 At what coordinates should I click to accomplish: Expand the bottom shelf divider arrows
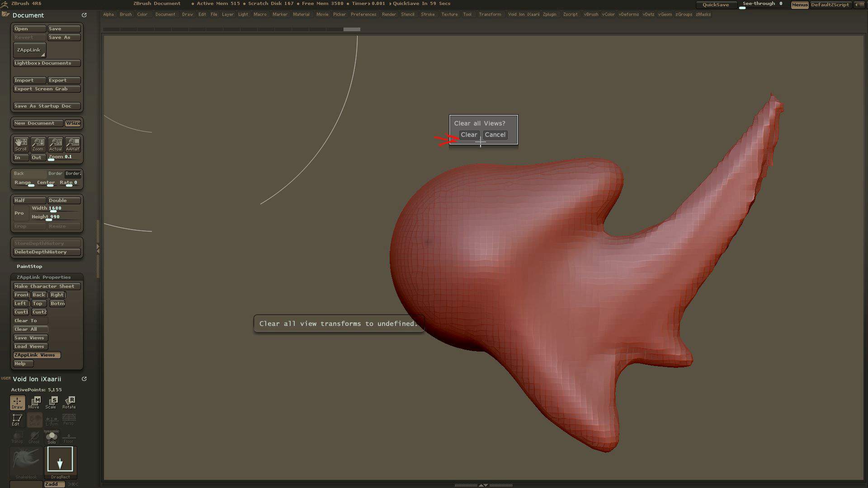click(483, 485)
